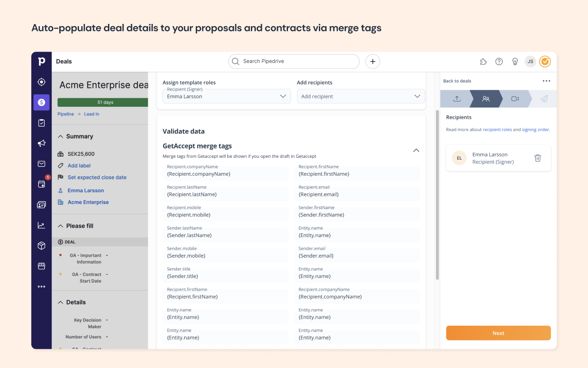Collapse the GetAccept merge tags section
This screenshot has width=588, height=368.
coord(416,150)
